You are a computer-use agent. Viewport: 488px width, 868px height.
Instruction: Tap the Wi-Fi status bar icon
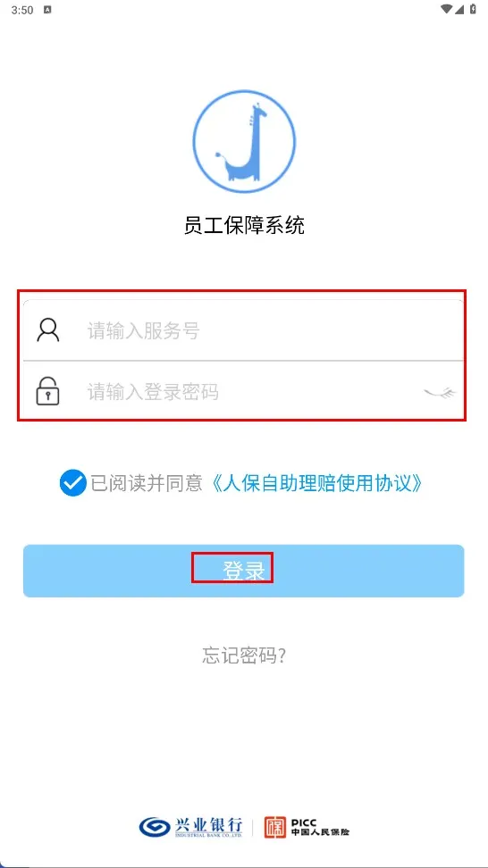click(x=447, y=10)
